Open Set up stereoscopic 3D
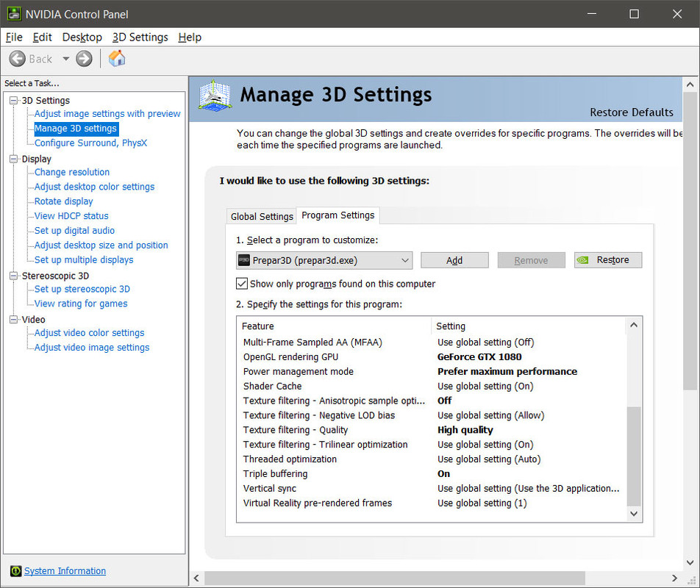The width and height of the screenshot is (700, 588). (82, 289)
